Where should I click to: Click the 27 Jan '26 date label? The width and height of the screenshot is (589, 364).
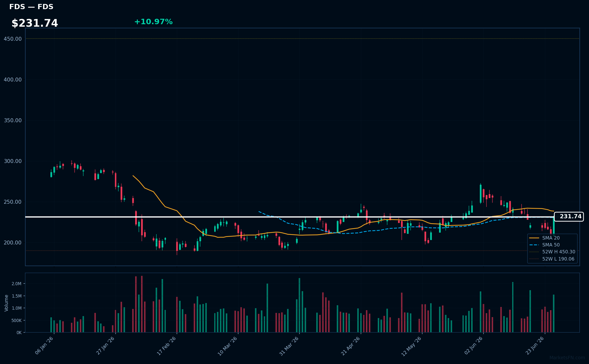click(105, 346)
